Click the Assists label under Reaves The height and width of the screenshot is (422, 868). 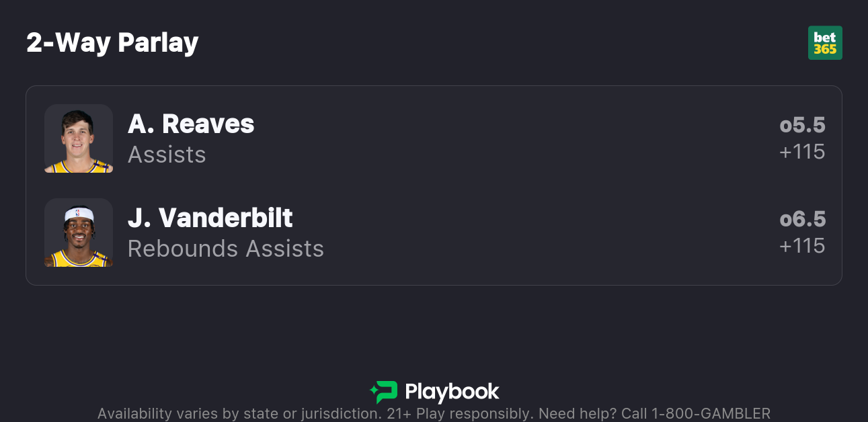[x=167, y=155]
